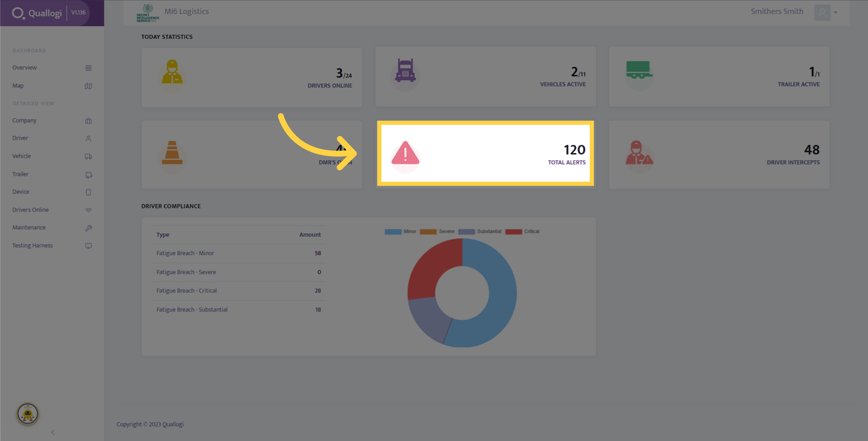Viewport: 868px width, 441px height.
Task: Click Testing Harness monitor icon
Action: coord(88,246)
